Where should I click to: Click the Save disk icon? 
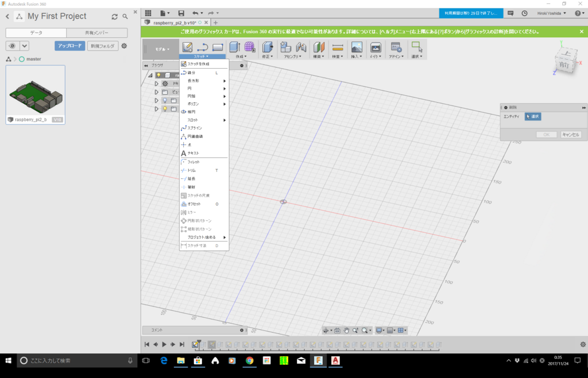181,13
